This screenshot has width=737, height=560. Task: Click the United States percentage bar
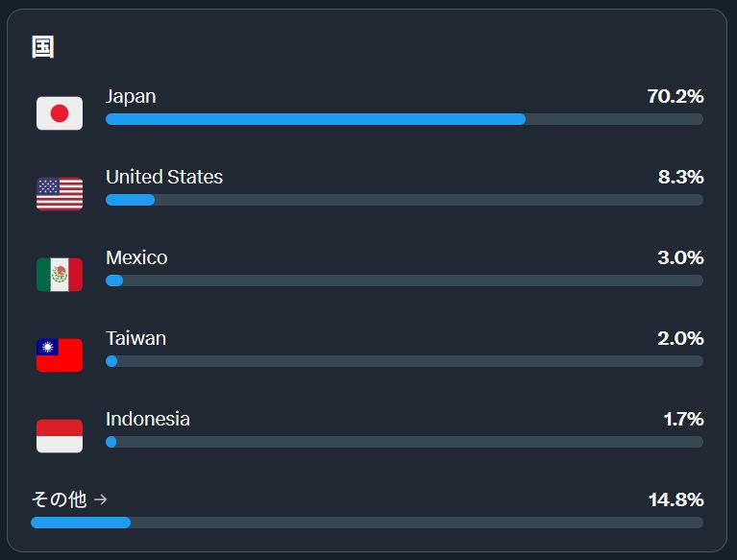(x=405, y=200)
